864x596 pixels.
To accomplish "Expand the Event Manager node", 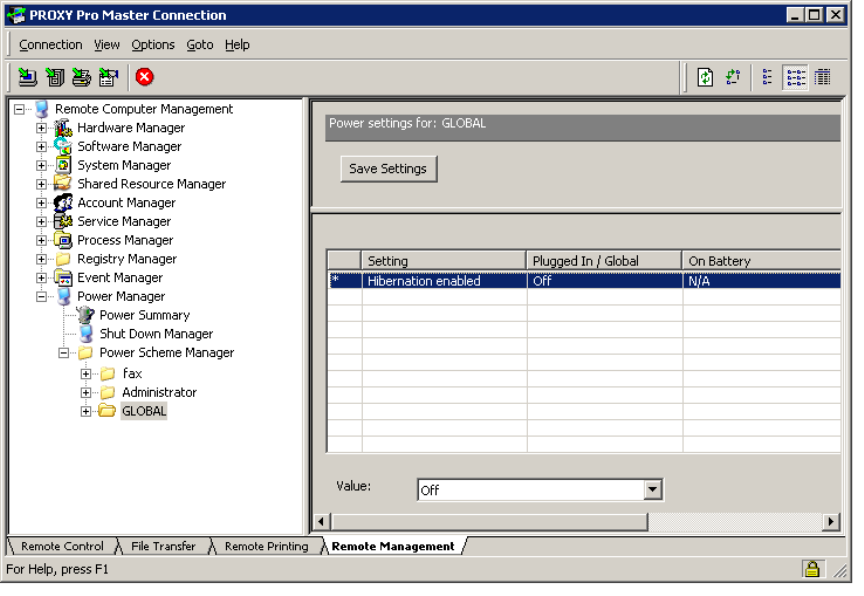I will tap(41, 278).
